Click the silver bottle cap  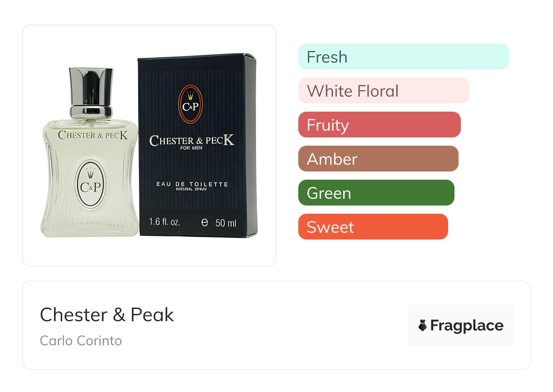pos(91,93)
